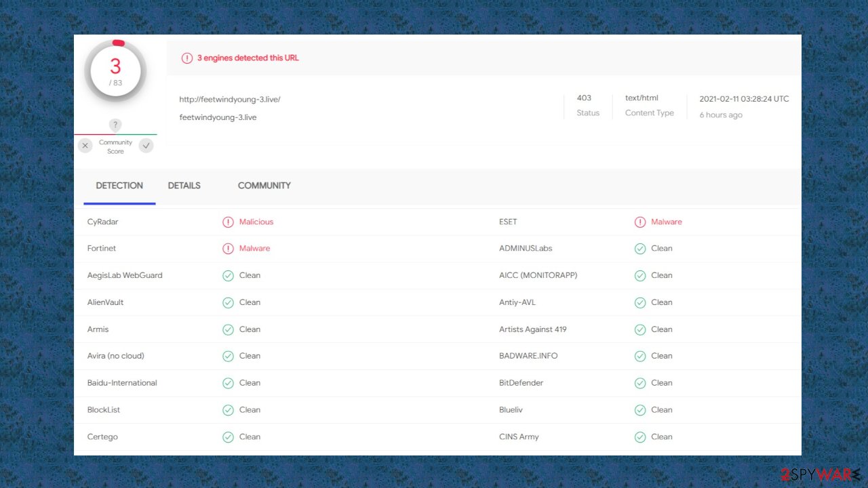This screenshot has width=868, height=488.
Task: Click the 'Malicious' verdict for CyRadar
Action: point(256,222)
